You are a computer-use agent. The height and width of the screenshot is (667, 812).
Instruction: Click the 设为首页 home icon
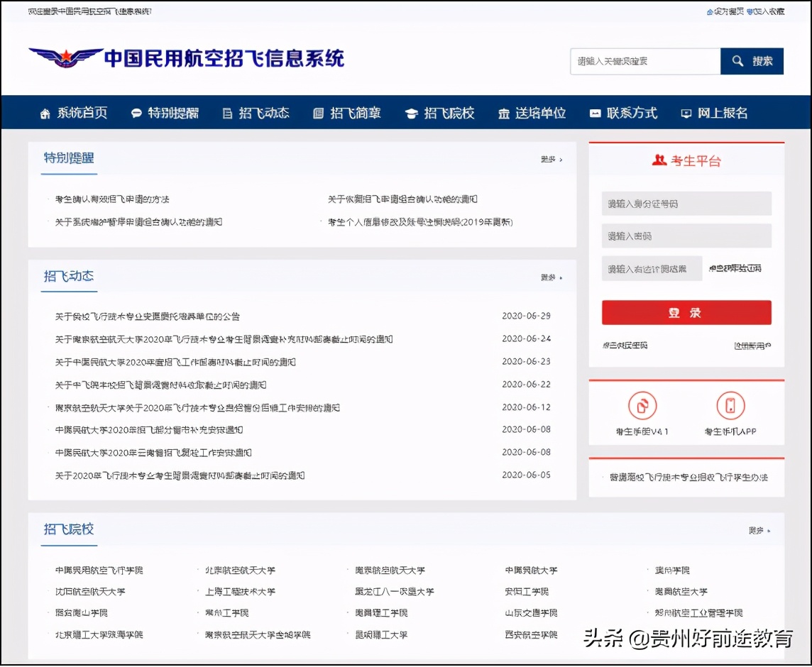point(711,11)
